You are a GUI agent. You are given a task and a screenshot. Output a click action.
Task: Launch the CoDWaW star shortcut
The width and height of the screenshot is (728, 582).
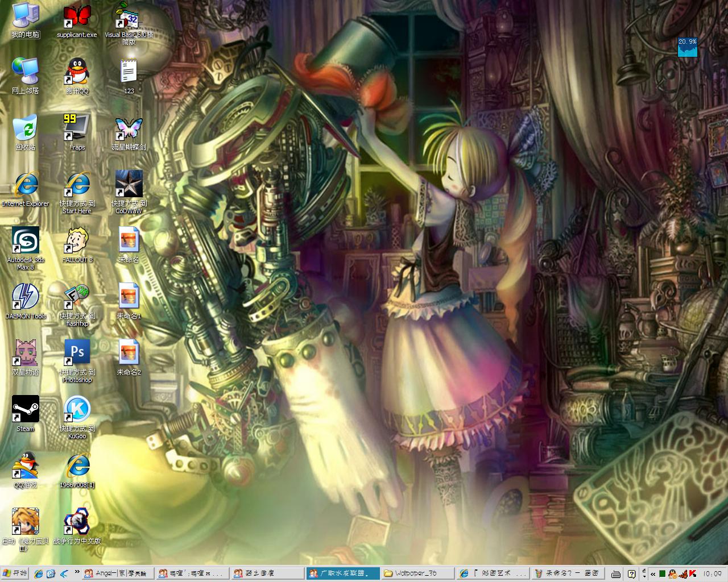[x=129, y=192]
